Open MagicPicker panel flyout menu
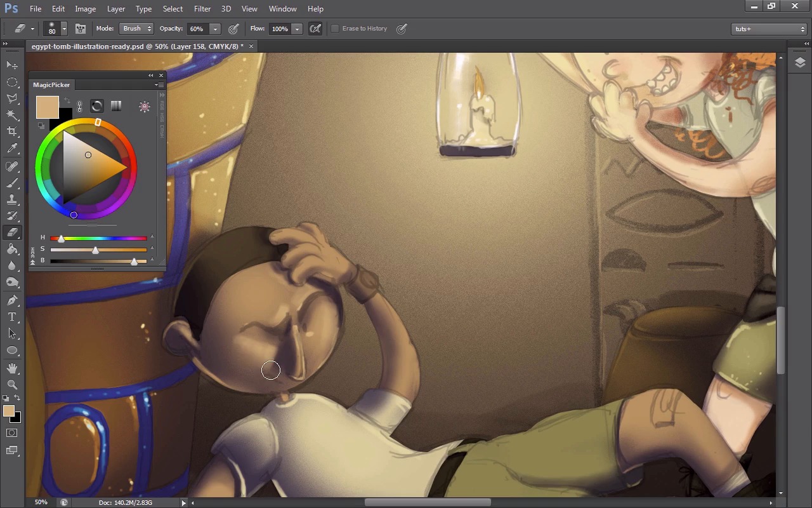 (x=159, y=85)
